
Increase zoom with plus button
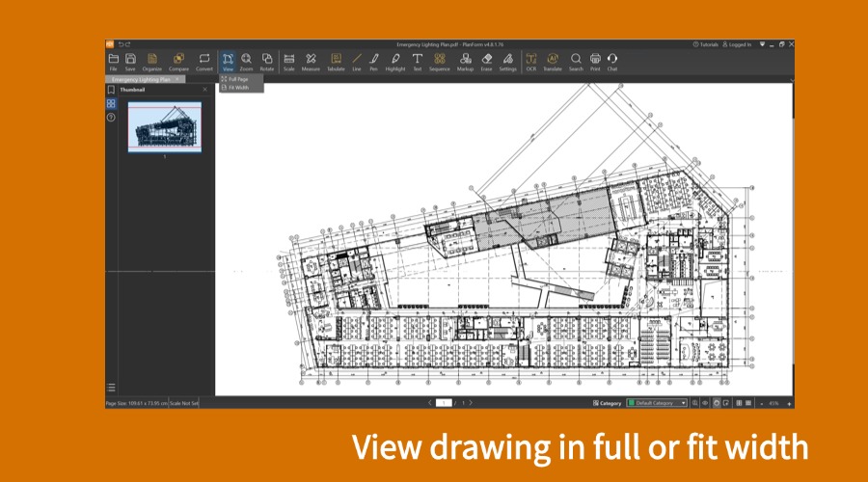click(x=789, y=403)
